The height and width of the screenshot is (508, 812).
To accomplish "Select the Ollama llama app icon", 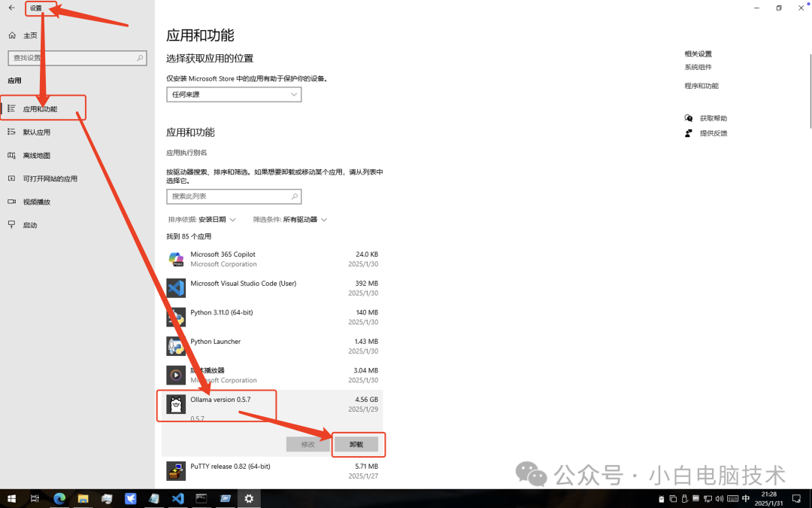I will 176,404.
